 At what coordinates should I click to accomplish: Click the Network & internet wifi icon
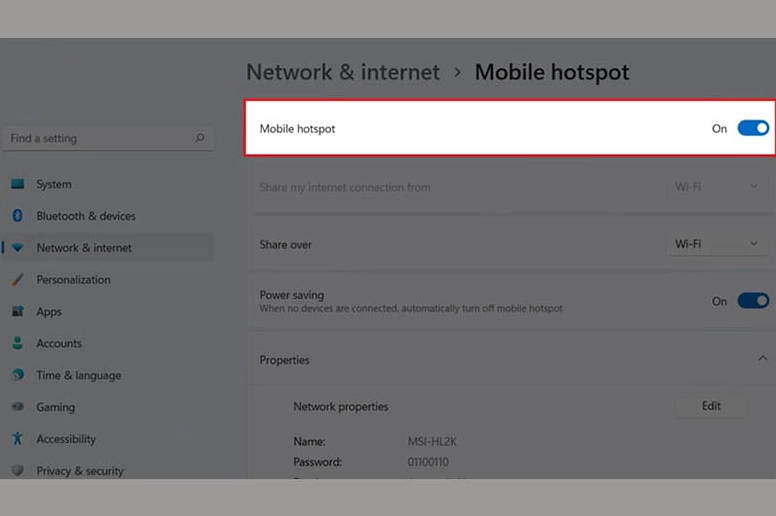coord(17,248)
